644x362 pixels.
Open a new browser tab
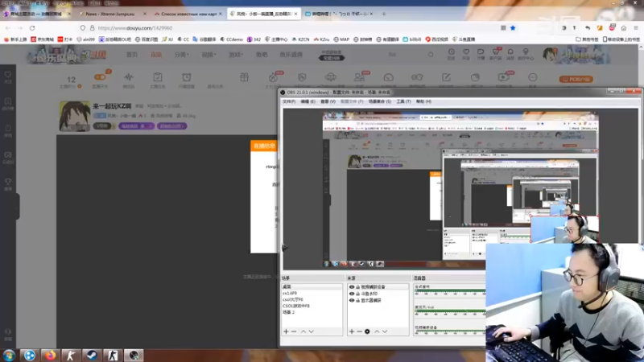click(x=384, y=14)
